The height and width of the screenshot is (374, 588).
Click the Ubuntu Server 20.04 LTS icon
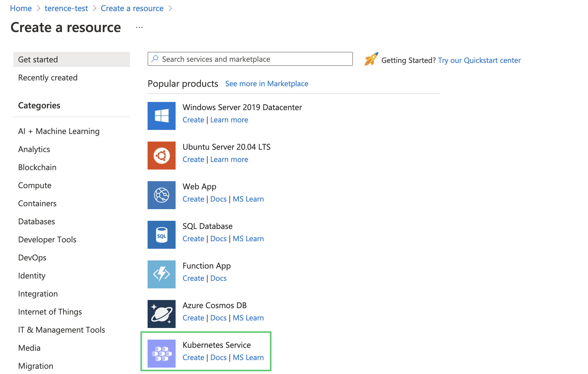(161, 155)
